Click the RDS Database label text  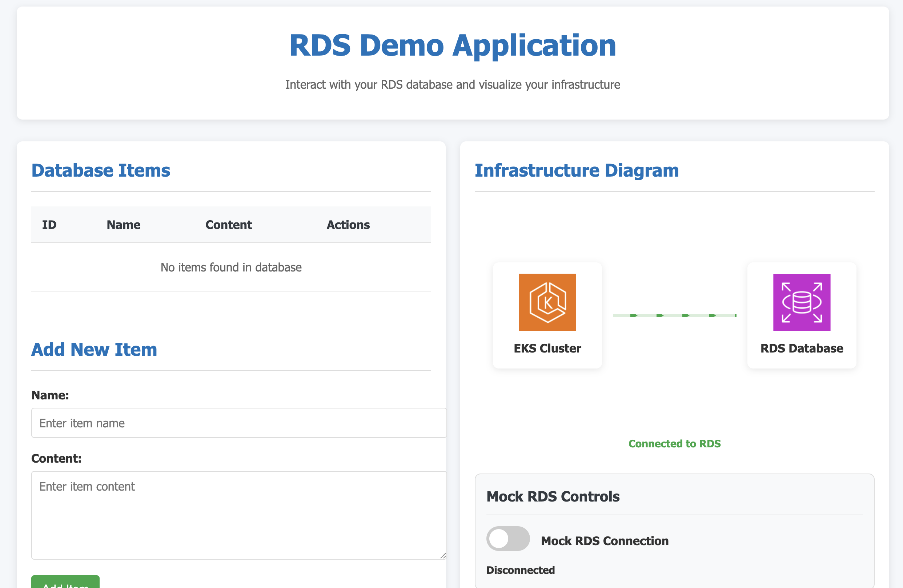click(x=801, y=348)
